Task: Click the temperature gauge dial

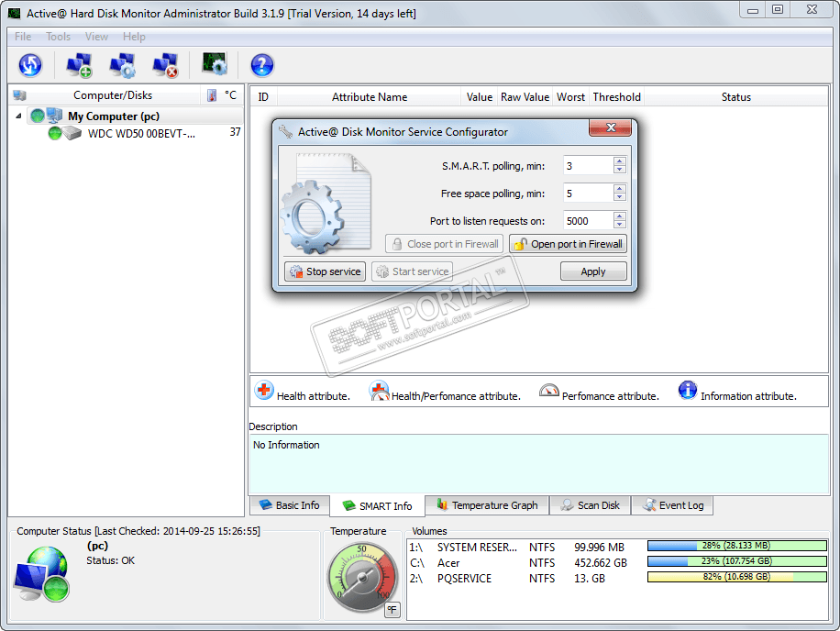Action: [361, 578]
